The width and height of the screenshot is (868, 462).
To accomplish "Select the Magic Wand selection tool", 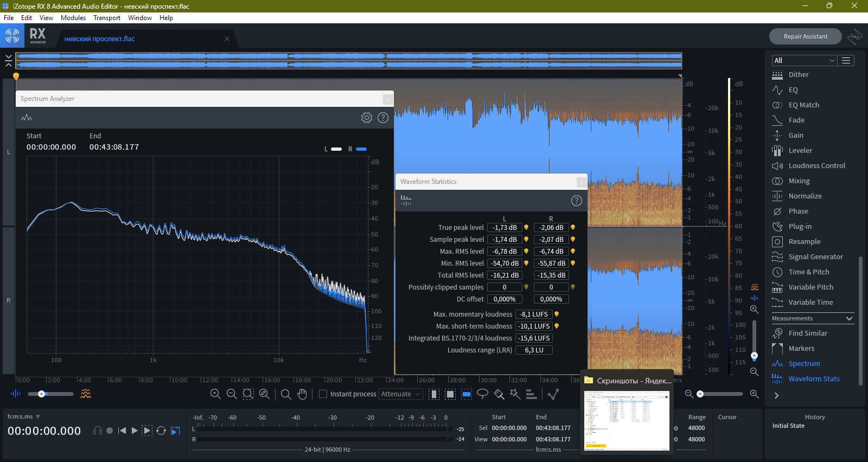I will click(x=515, y=394).
